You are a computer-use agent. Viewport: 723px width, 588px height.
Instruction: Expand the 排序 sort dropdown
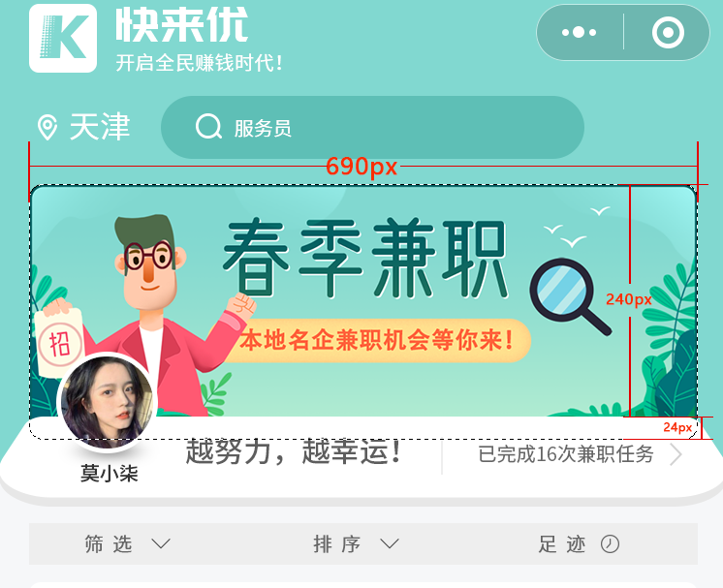pos(390,543)
